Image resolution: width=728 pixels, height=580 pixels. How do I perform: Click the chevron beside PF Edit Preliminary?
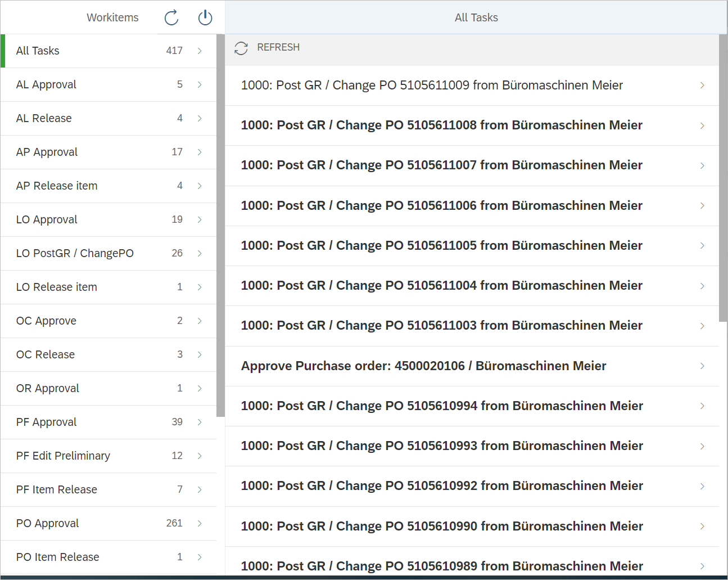[200, 456]
